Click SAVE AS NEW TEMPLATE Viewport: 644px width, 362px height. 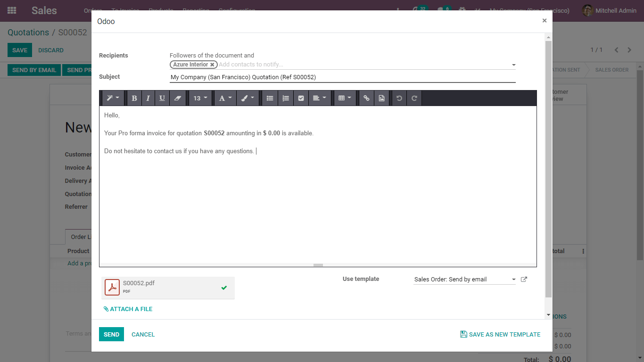pos(500,334)
